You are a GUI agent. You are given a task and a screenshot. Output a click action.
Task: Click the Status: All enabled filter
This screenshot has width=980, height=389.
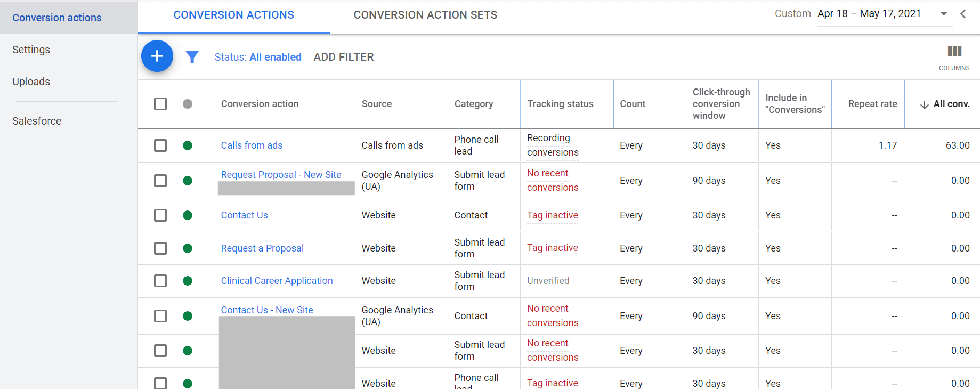pyautogui.click(x=258, y=57)
